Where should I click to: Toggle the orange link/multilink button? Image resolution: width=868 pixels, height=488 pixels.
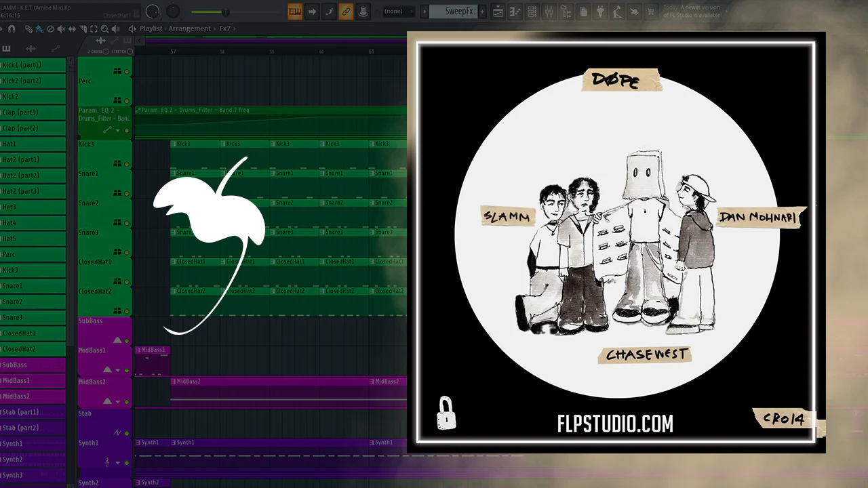pos(346,11)
